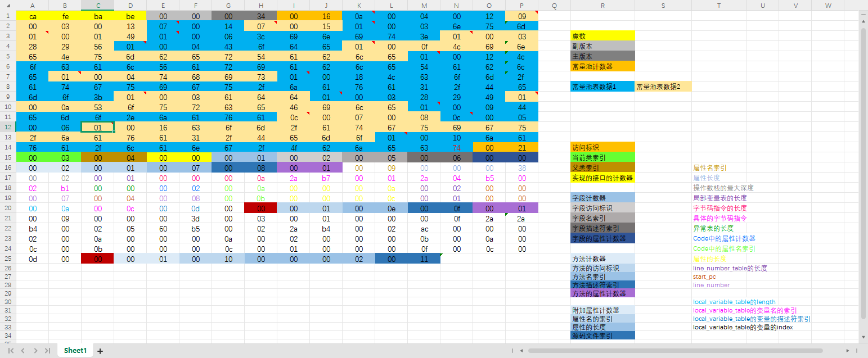
Task: Click the 副版本 legend cell
Action: (602, 47)
